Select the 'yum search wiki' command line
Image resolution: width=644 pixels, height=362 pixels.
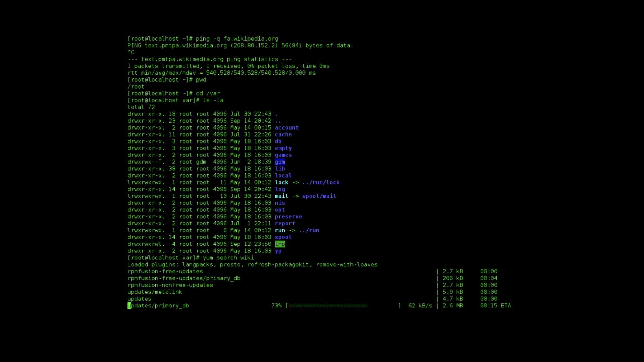coord(229,257)
